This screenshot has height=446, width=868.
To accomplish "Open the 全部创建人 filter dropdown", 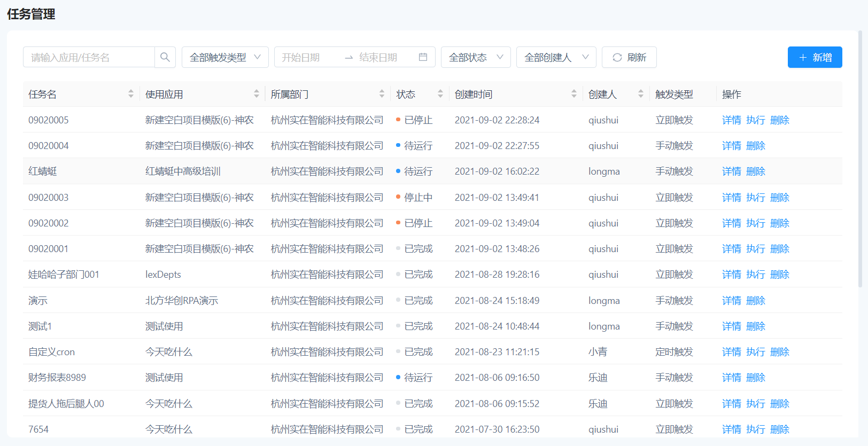I will pyautogui.click(x=556, y=57).
